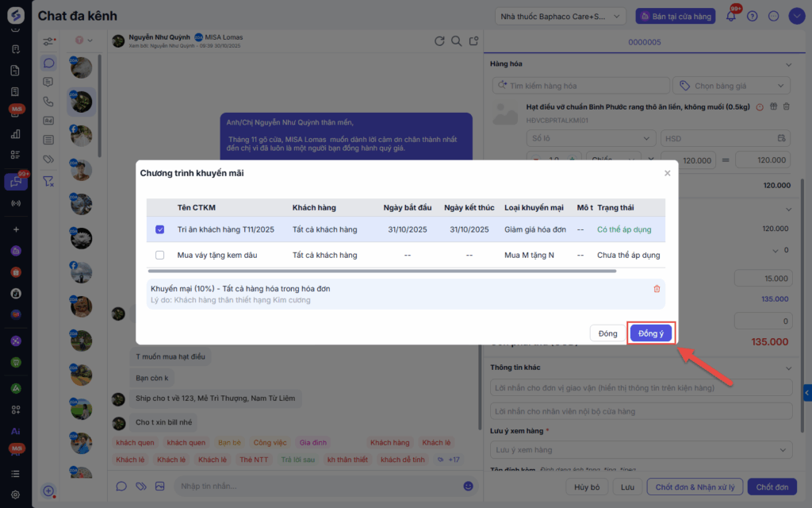Open the AI item in the main navigation
Screen dimensions: 812x508
(x=16, y=431)
